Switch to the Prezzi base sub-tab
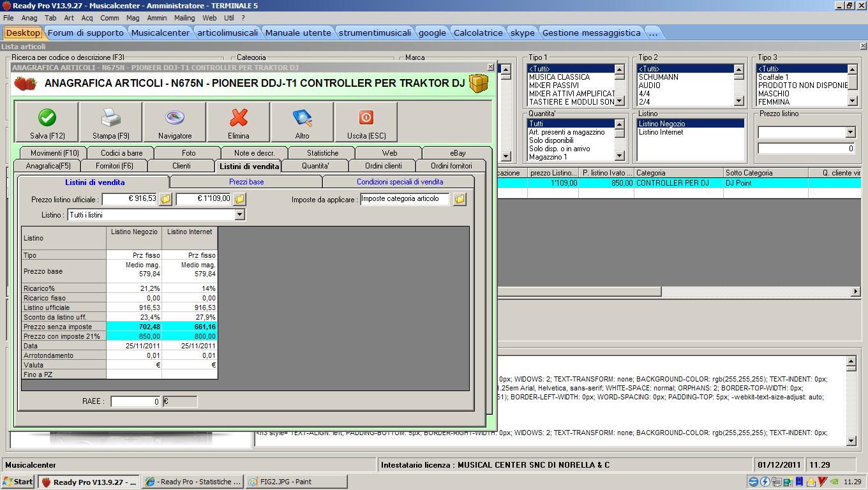This screenshot has height=490, width=868. point(246,182)
